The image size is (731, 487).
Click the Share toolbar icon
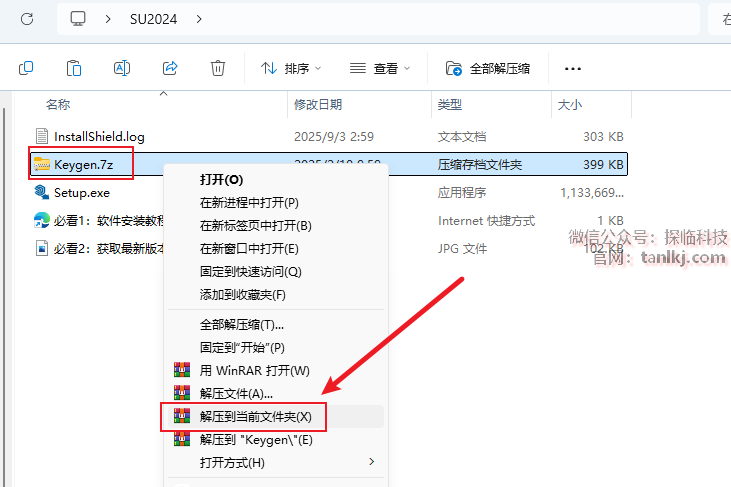pos(170,69)
